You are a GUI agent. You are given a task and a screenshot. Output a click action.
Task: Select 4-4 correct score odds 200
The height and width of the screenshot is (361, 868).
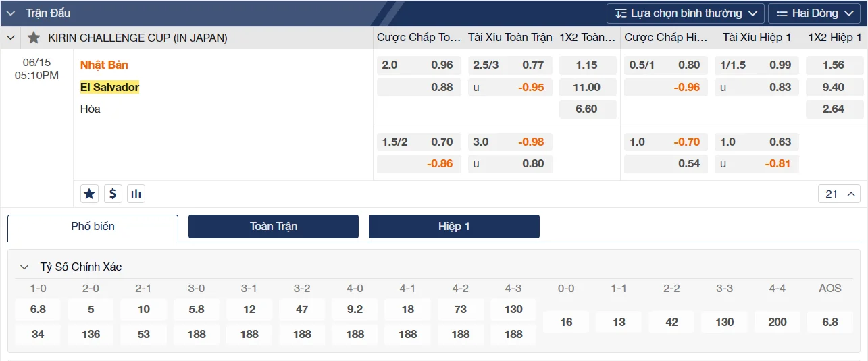[777, 322]
